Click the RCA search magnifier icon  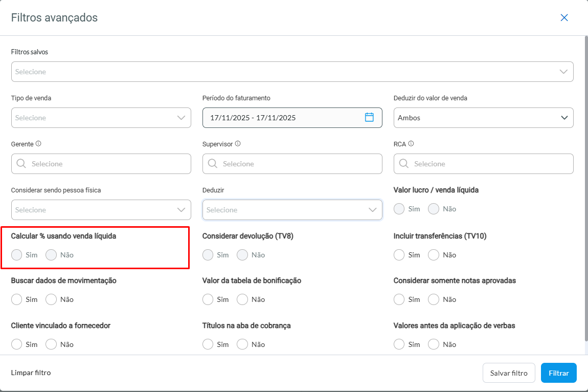click(403, 164)
